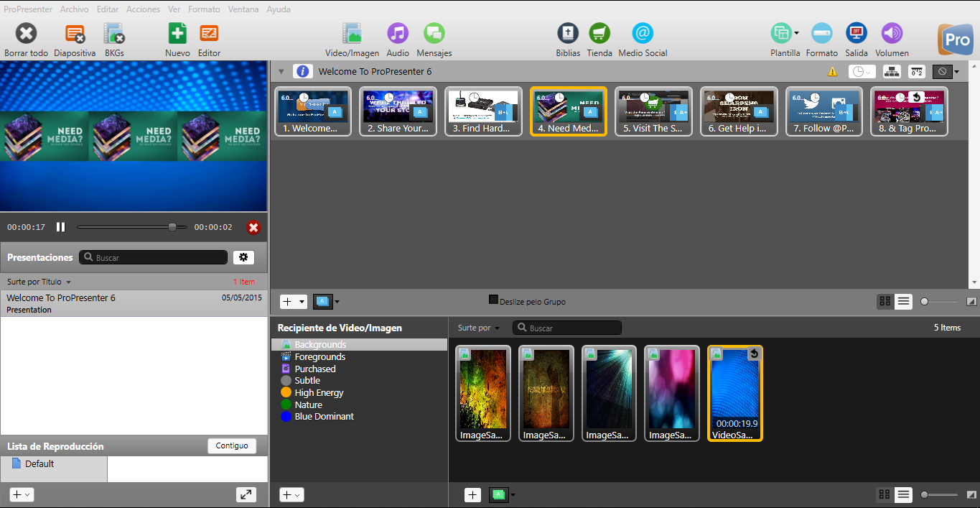Image resolution: width=980 pixels, height=508 pixels.
Task: Switch slides area to grid view
Action: coord(885,302)
